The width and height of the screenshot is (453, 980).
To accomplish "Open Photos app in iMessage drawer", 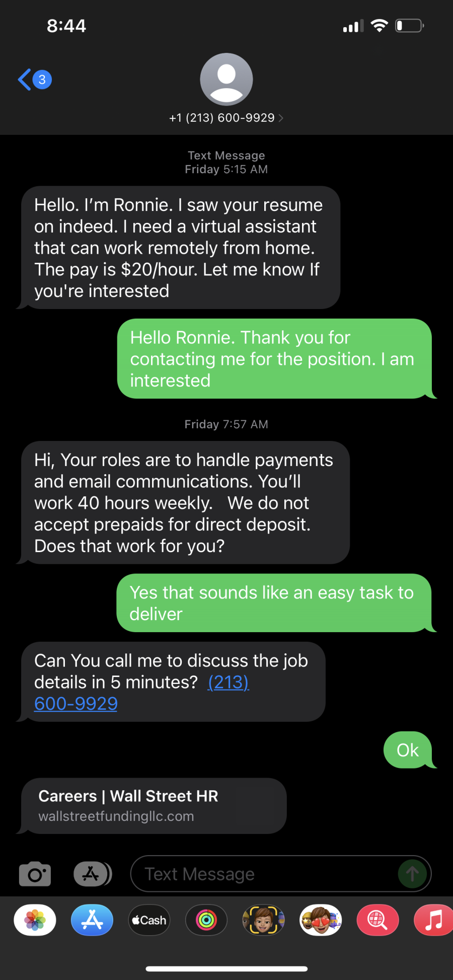I will (35, 920).
